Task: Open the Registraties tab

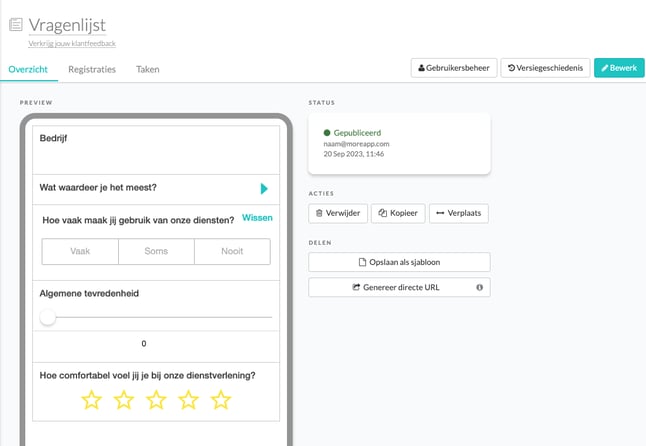Action: (x=92, y=69)
